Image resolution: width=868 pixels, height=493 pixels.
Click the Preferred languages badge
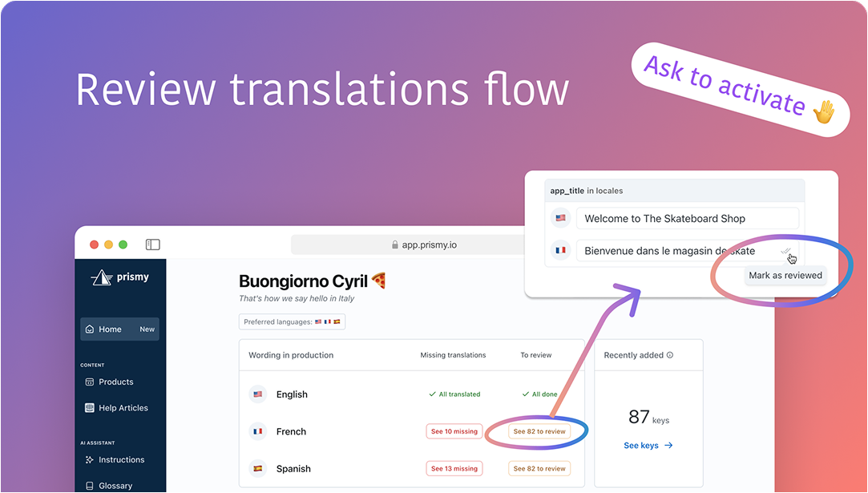(292, 321)
